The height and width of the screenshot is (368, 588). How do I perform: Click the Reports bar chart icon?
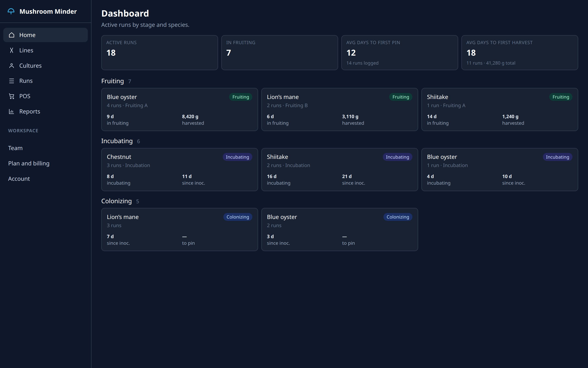click(11, 111)
